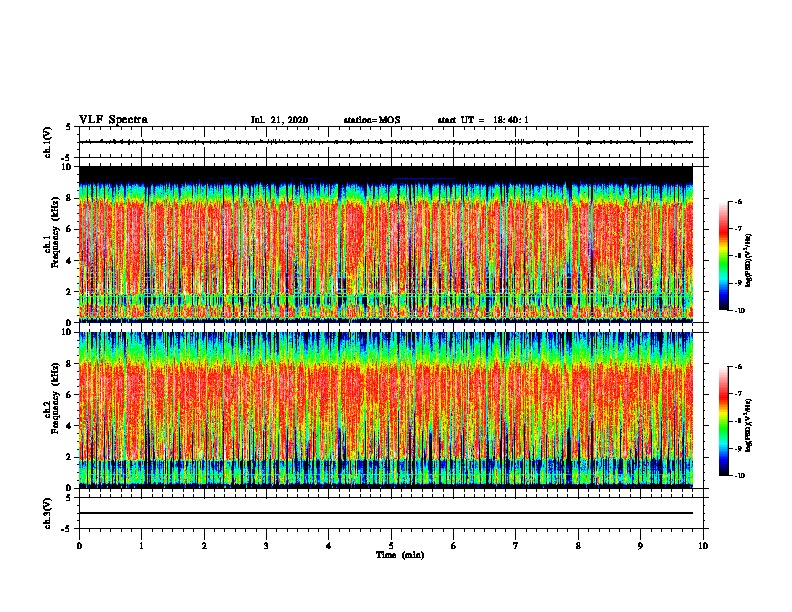The image size is (792, 612).
Task: Click time axis tick label "4"
Action: coord(329,546)
